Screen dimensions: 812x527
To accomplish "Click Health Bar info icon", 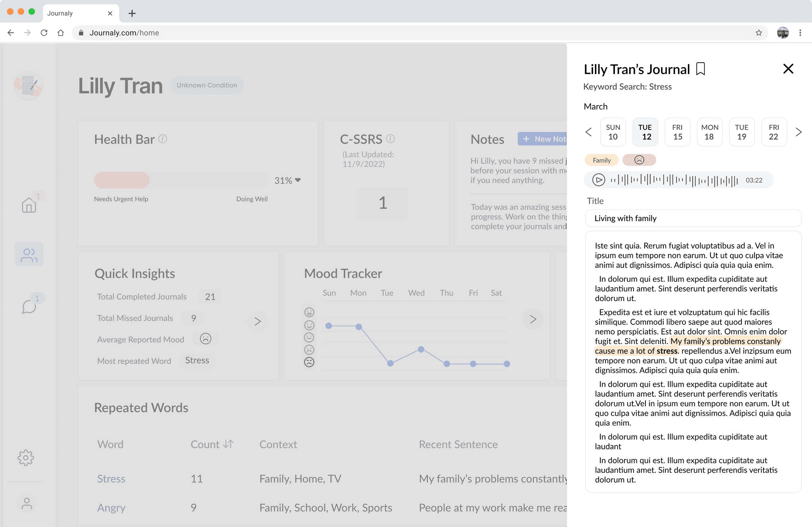I will tap(163, 139).
